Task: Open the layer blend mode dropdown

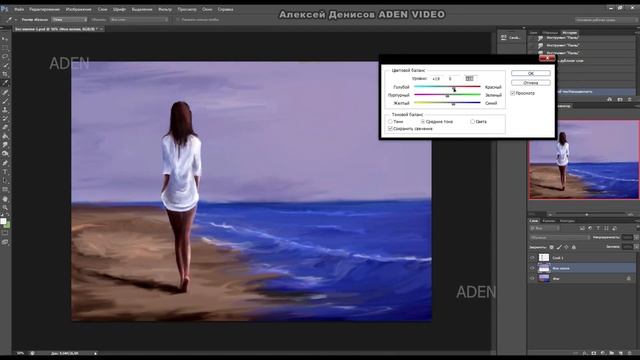Action: 560,237
